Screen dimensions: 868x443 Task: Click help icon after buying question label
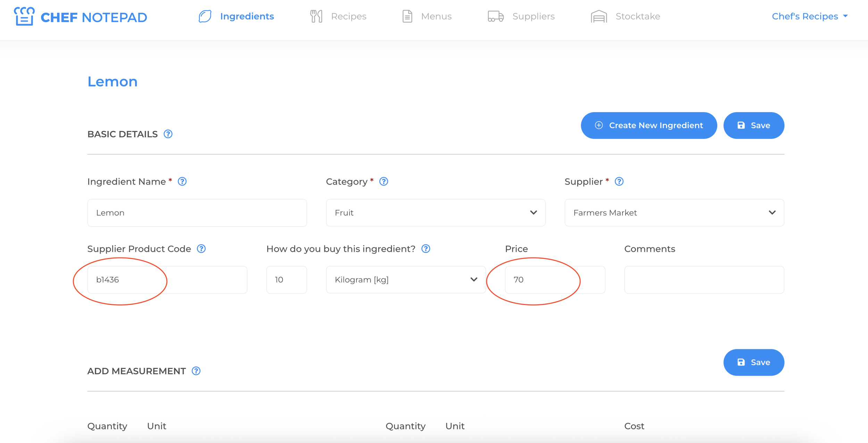click(x=426, y=249)
